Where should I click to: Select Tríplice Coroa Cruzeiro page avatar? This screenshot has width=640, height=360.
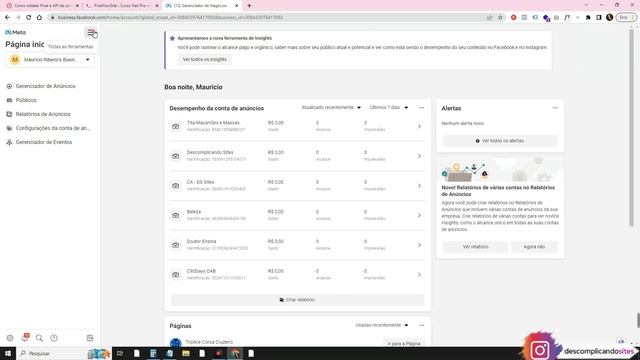[x=176, y=343]
